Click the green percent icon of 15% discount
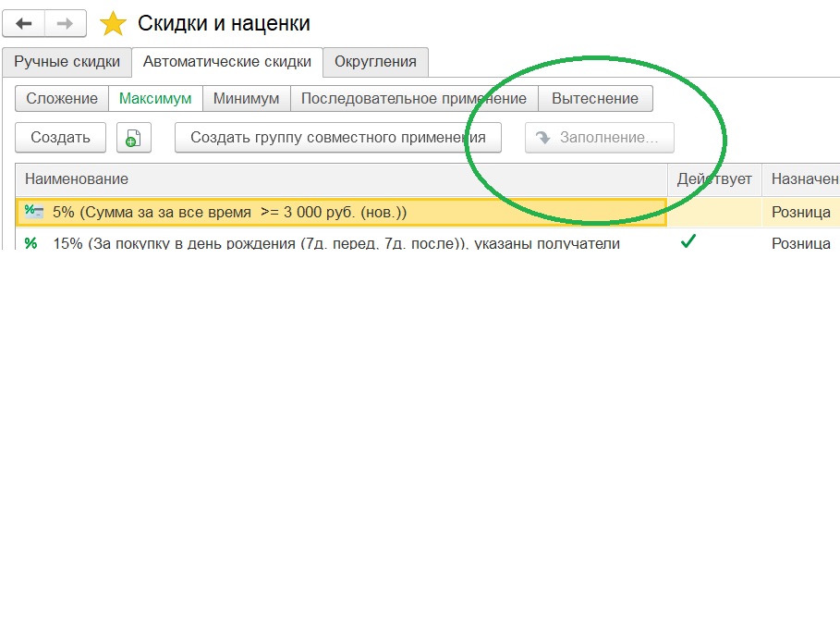This screenshot has width=840, height=627. pyautogui.click(x=31, y=243)
